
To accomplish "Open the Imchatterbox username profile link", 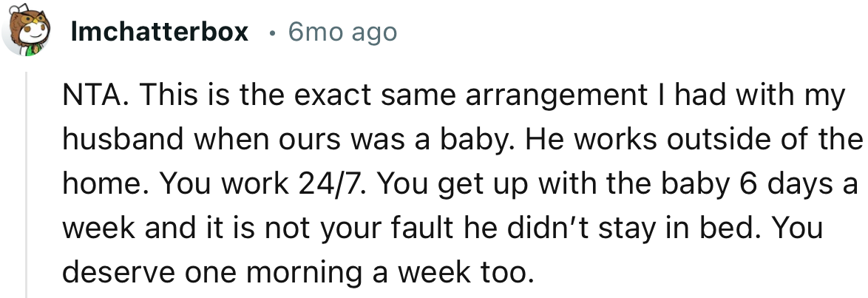I will point(160,33).
